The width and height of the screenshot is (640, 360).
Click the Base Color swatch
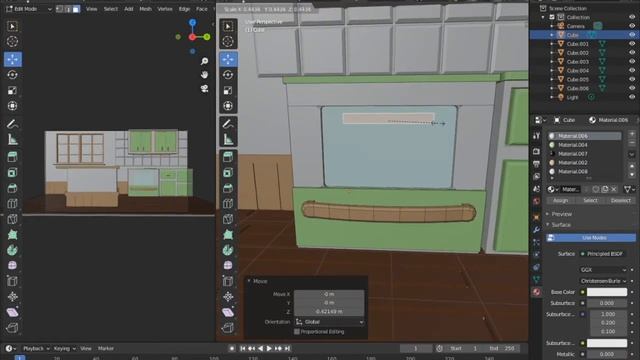click(607, 292)
